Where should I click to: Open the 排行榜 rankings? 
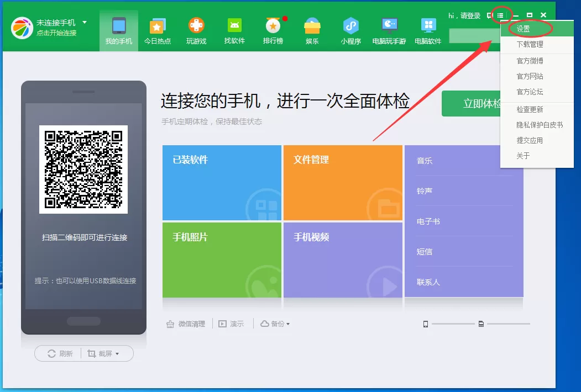click(x=273, y=31)
